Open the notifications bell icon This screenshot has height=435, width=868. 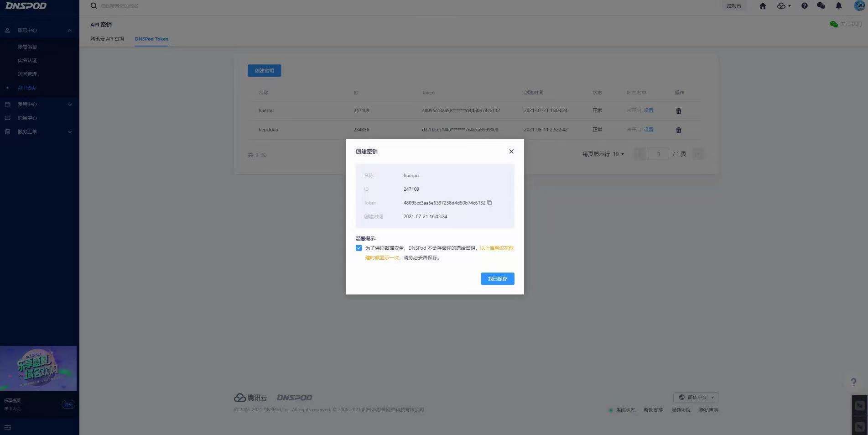pos(838,6)
